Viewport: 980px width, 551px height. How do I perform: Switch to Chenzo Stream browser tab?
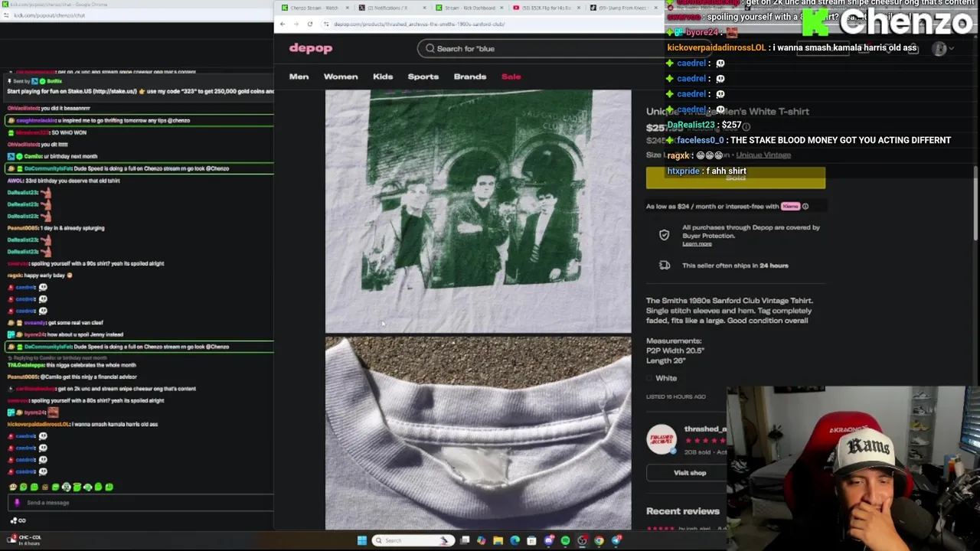pos(314,8)
